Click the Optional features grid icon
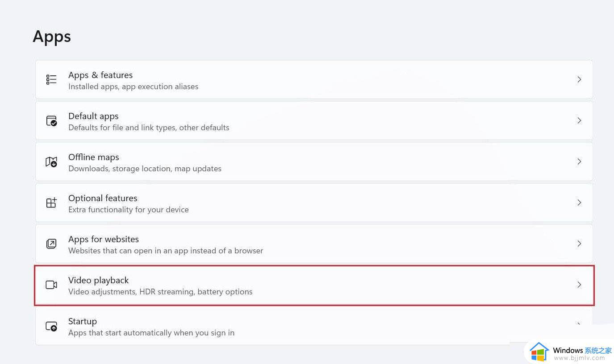Viewport: 614px width, 364px height. point(51,203)
